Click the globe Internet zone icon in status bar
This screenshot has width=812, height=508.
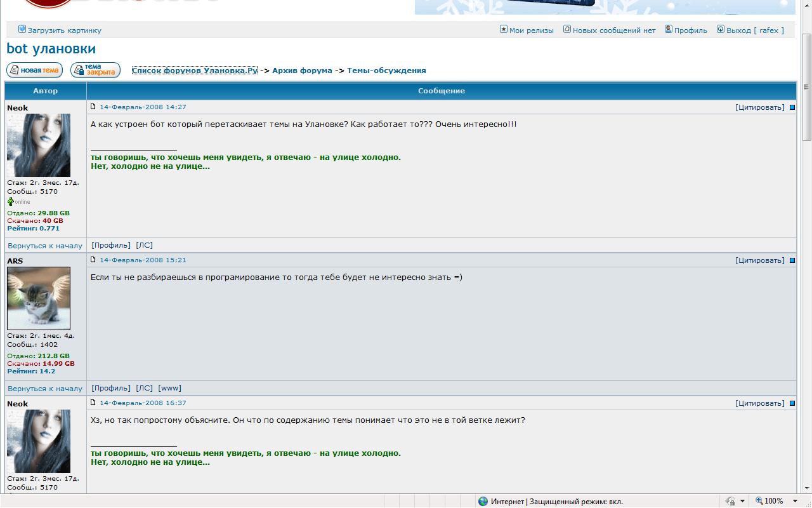483,501
